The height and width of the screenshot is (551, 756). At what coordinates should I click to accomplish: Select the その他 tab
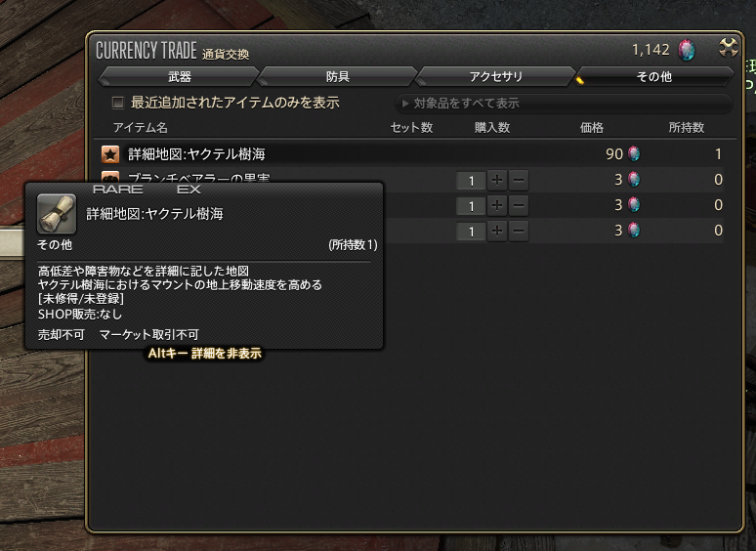click(653, 76)
